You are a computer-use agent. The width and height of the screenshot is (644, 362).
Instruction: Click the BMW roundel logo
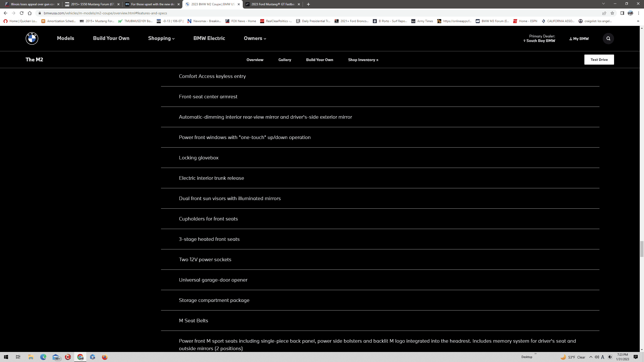coord(32,38)
